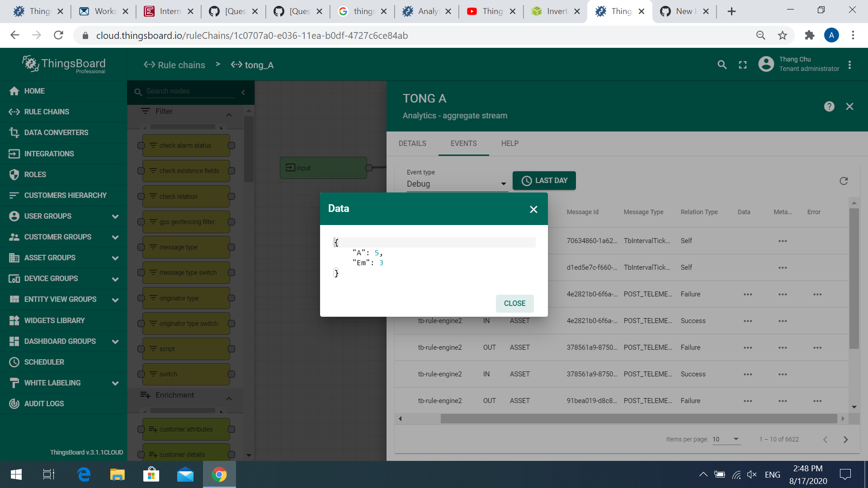Switch to the DETAILS tab
868x488 pixels.
click(x=412, y=143)
